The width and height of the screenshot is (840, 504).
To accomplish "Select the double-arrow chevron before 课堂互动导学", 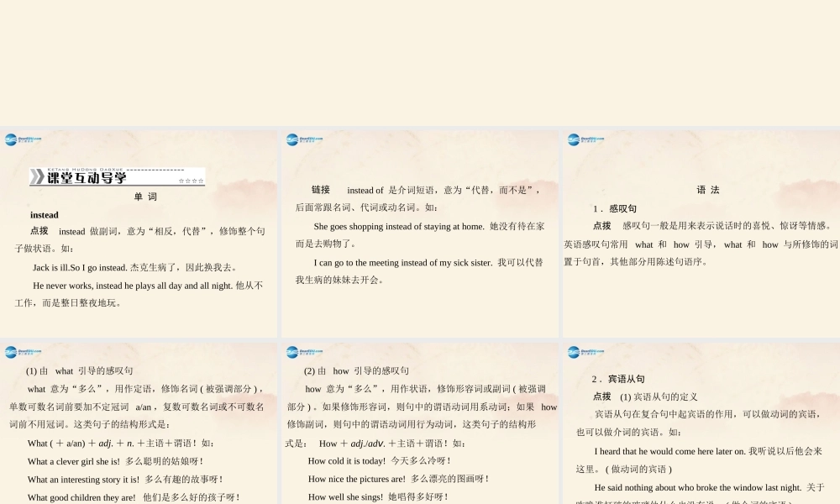I will 38,178.
